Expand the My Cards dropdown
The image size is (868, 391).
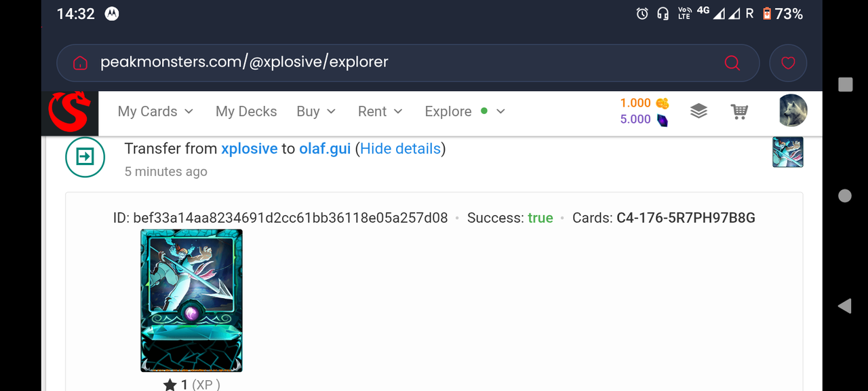point(155,111)
